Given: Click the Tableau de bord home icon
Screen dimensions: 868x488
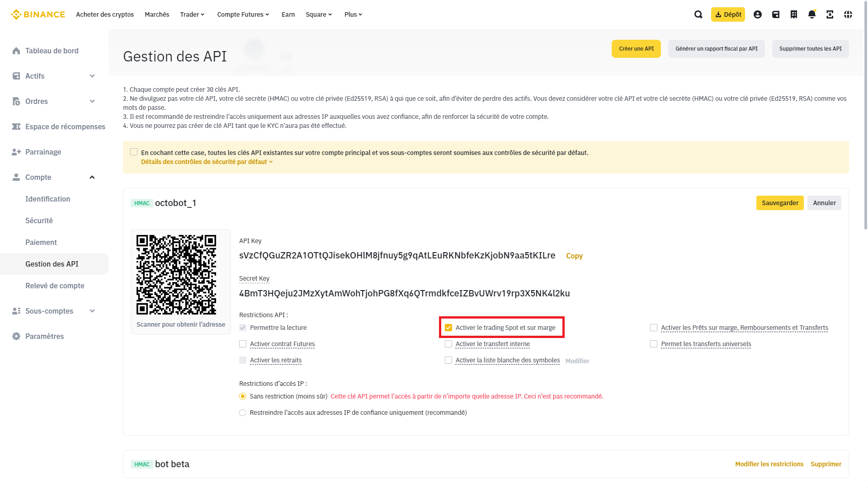Looking at the screenshot, I should (x=16, y=51).
